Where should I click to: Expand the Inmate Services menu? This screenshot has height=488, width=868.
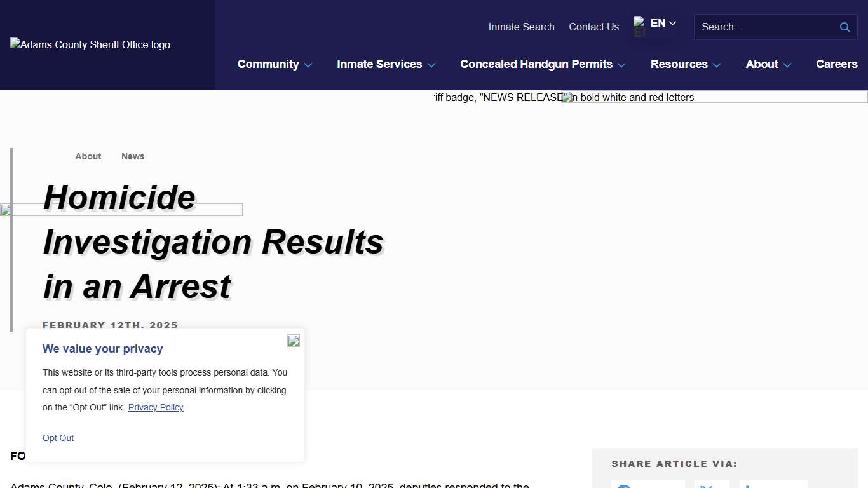click(x=386, y=64)
